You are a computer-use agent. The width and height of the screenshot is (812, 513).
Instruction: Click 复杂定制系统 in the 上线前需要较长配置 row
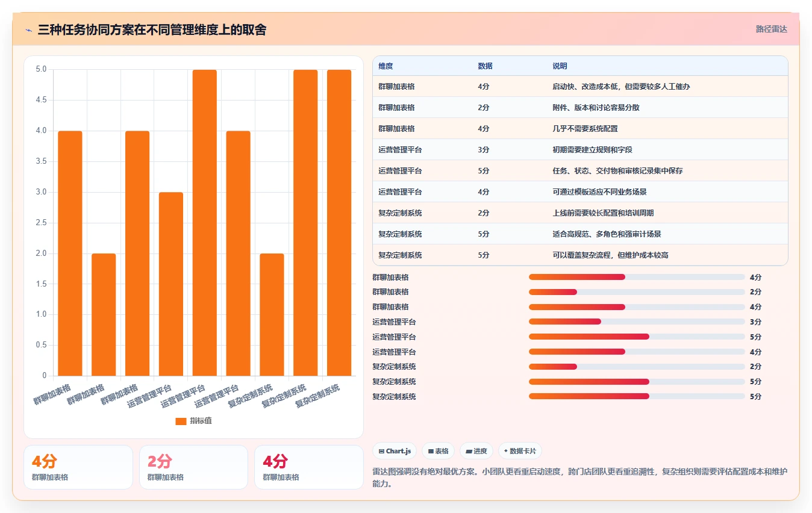(400, 213)
